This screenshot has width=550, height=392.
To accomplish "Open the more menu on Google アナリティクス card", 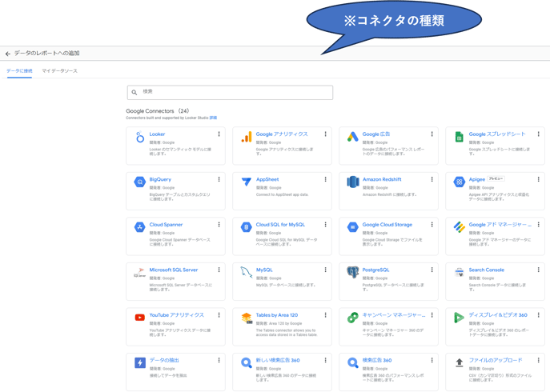I will click(326, 134).
